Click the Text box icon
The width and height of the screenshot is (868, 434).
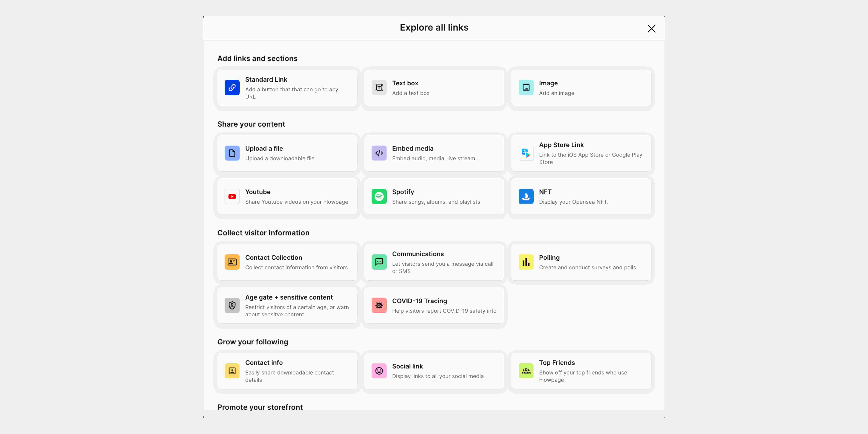[379, 88]
